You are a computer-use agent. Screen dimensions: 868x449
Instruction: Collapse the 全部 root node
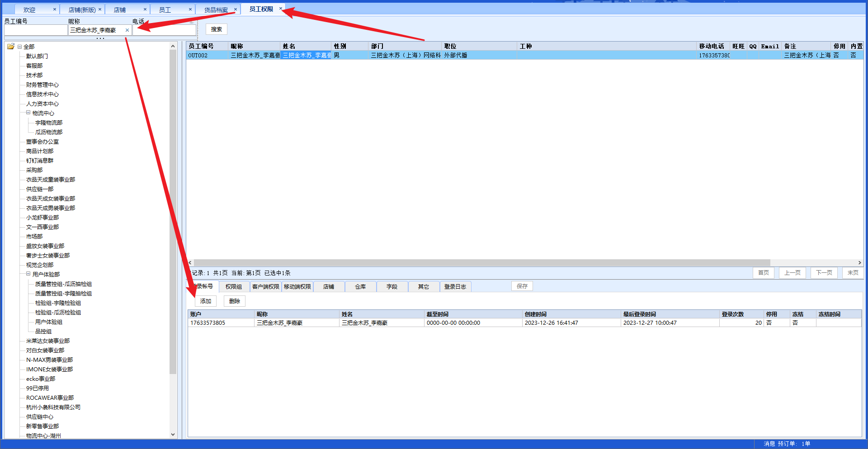point(19,47)
